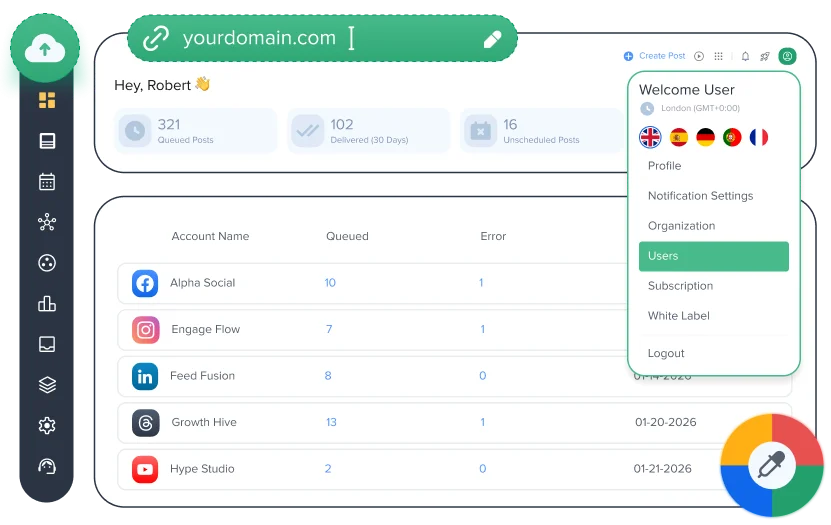The width and height of the screenshot is (831, 525).
Task: Click the stacked layers icon in sidebar
Action: click(x=47, y=385)
